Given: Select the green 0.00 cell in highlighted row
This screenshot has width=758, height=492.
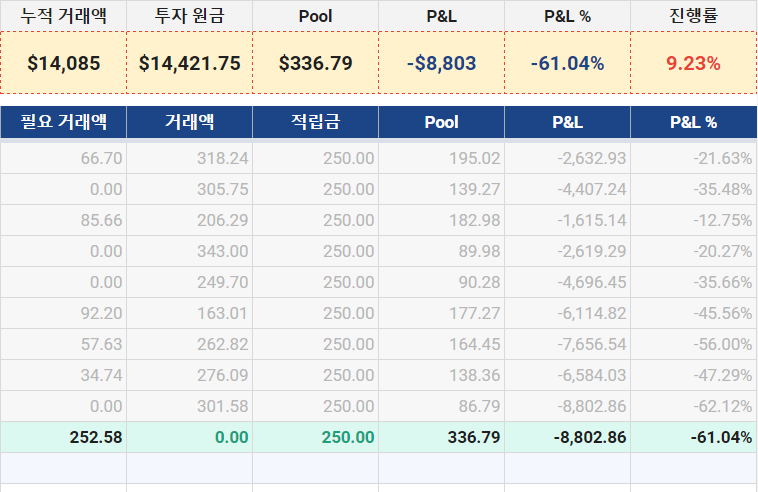Looking at the screenshot, I should pos(190,437).
